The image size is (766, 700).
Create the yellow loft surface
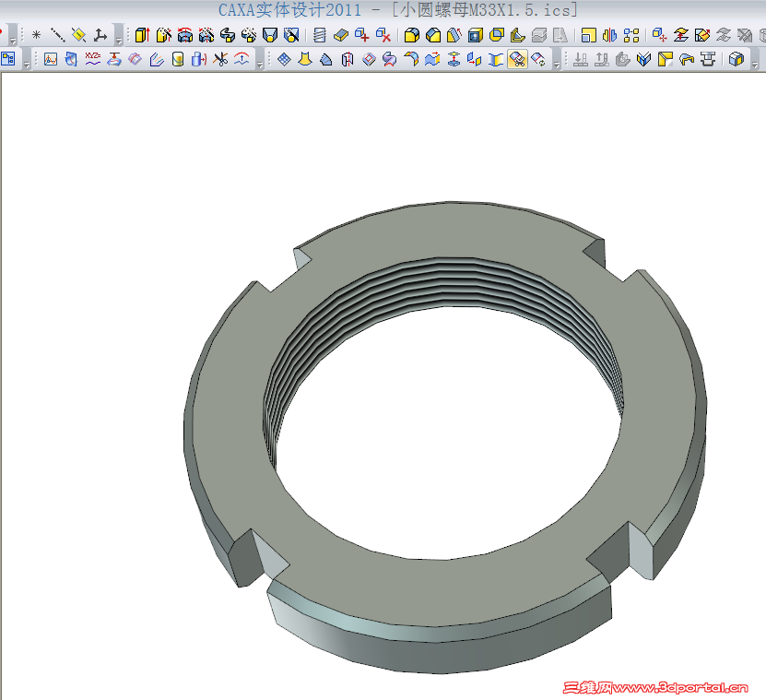[x=305, y=59]
